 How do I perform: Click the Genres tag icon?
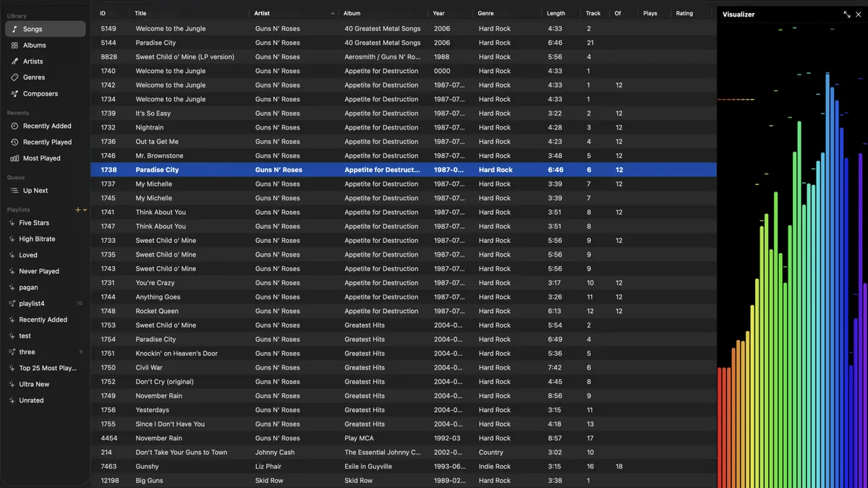(14, 77)
